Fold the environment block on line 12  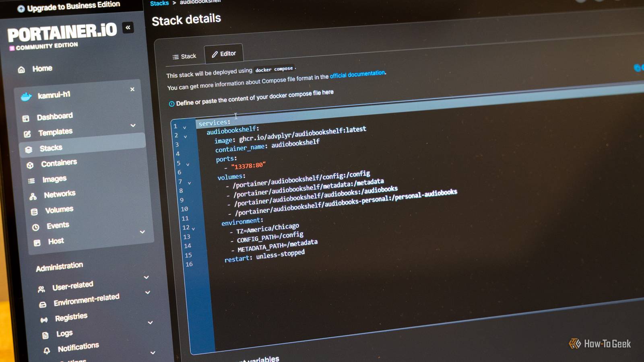tap(193, 229)
